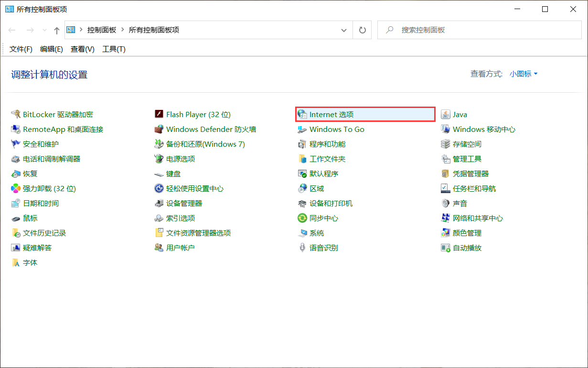The image size is (588, 368).
Task: Click the 备份和还原(Windows 7) icon
Action: 159,144
